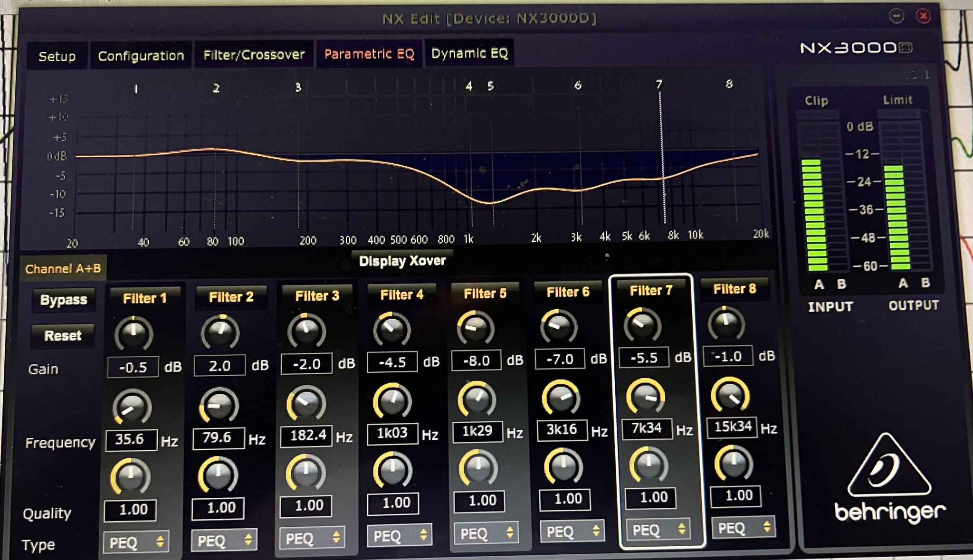
Task: Click Filter 7 gain knob
Action: pos(642,324)
